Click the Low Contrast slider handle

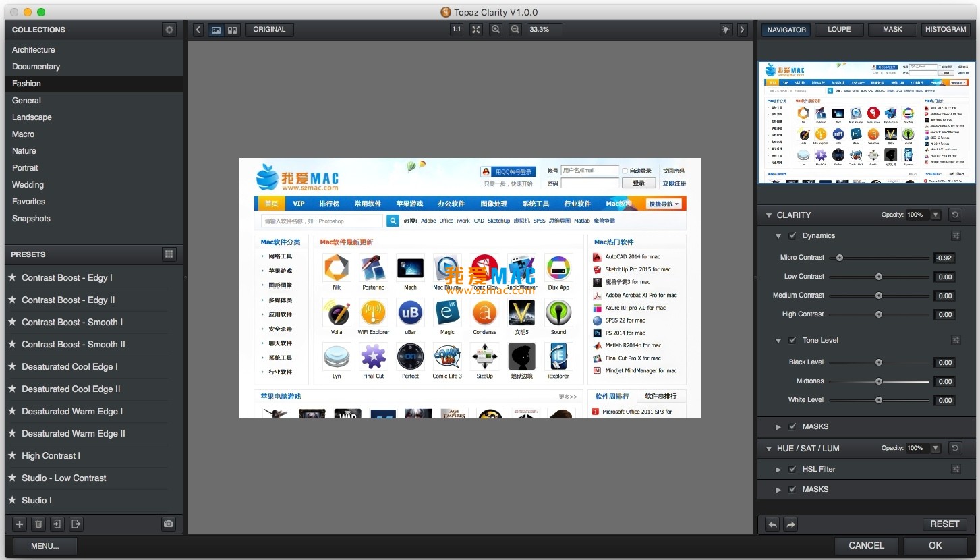coord(879,277)
